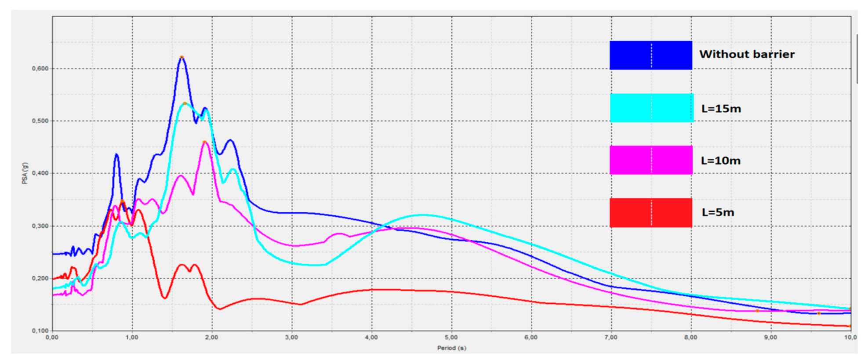
Task: Click the 0,600 tick label on PSA axis
Action: [x=40, y=69]
